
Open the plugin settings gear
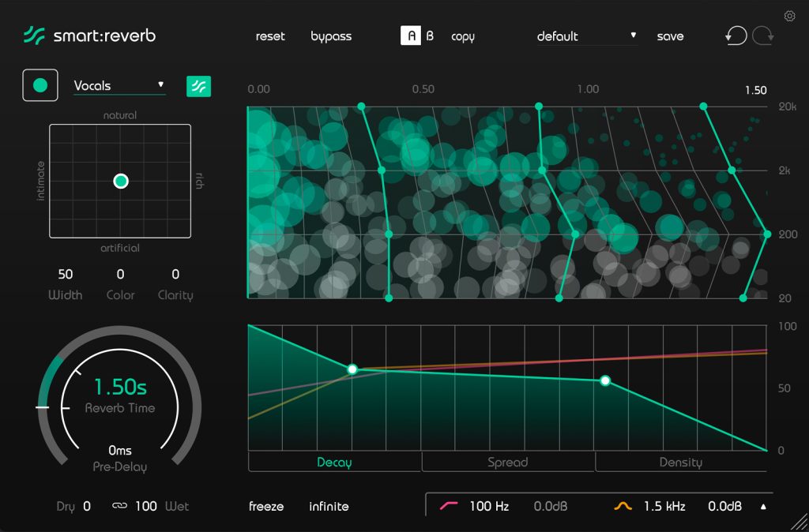point(789,16)
